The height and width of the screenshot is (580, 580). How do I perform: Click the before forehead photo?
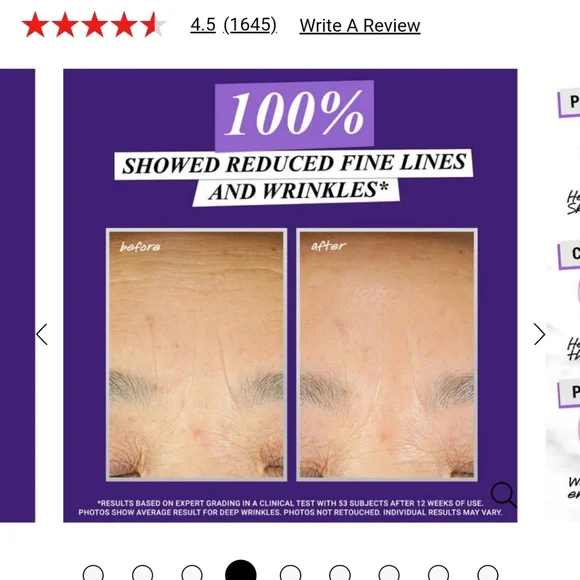click(x=196, y=355)
